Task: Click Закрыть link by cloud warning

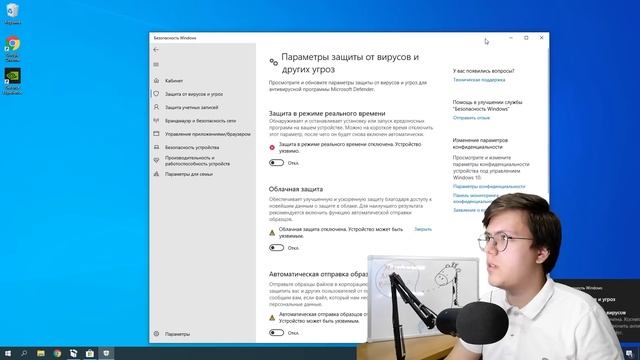Action: click(x=423, y=229)
